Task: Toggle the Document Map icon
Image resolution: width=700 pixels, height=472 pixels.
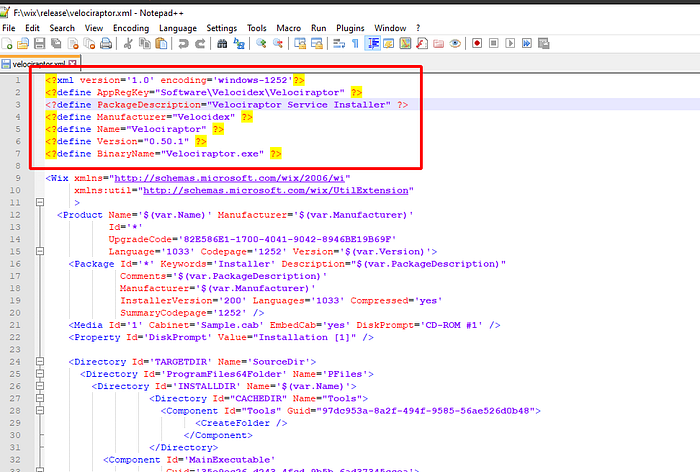Action: (x=405, y=44)
